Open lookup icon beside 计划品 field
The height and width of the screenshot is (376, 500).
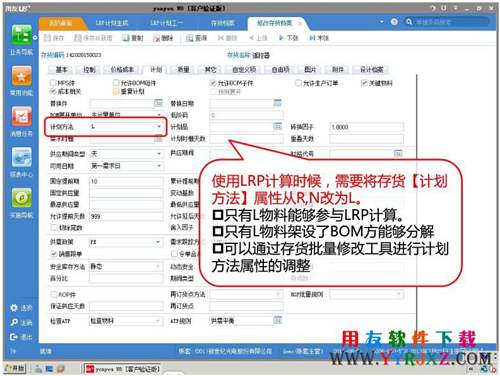277,126
